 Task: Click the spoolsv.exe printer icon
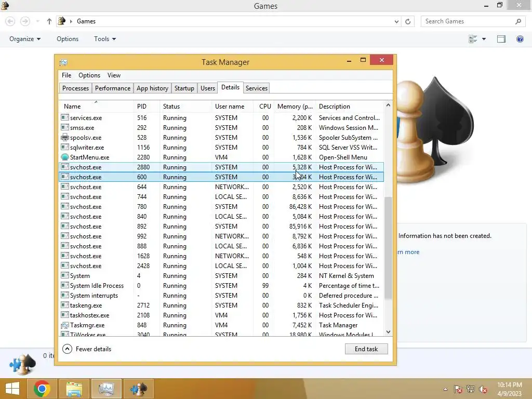64,137
